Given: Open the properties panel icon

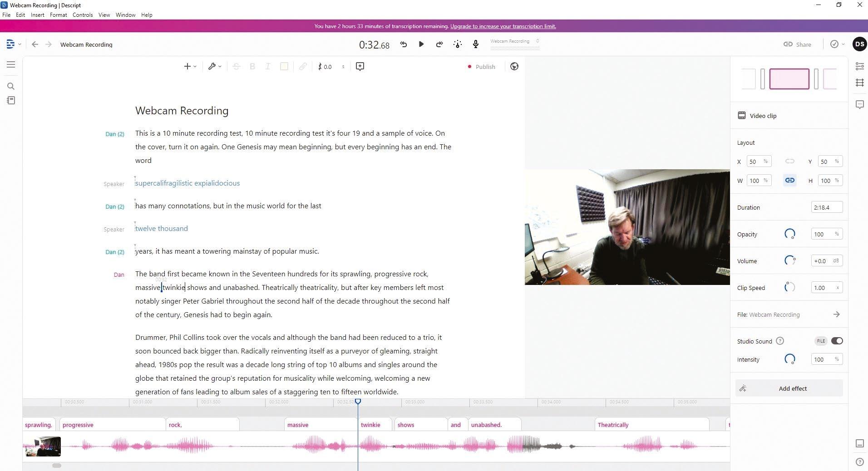Looking at the screenshot, I should (x=860, y=66).
